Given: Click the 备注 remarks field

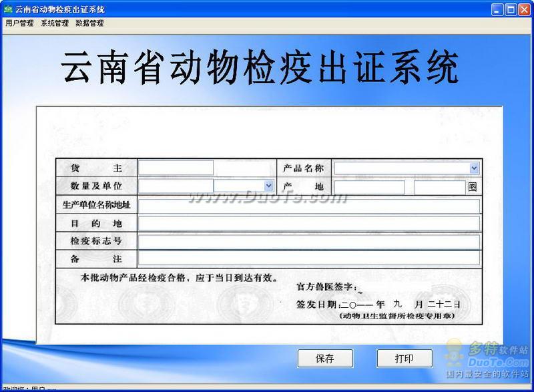Looking at the screenshot, I should pos(308,258).
